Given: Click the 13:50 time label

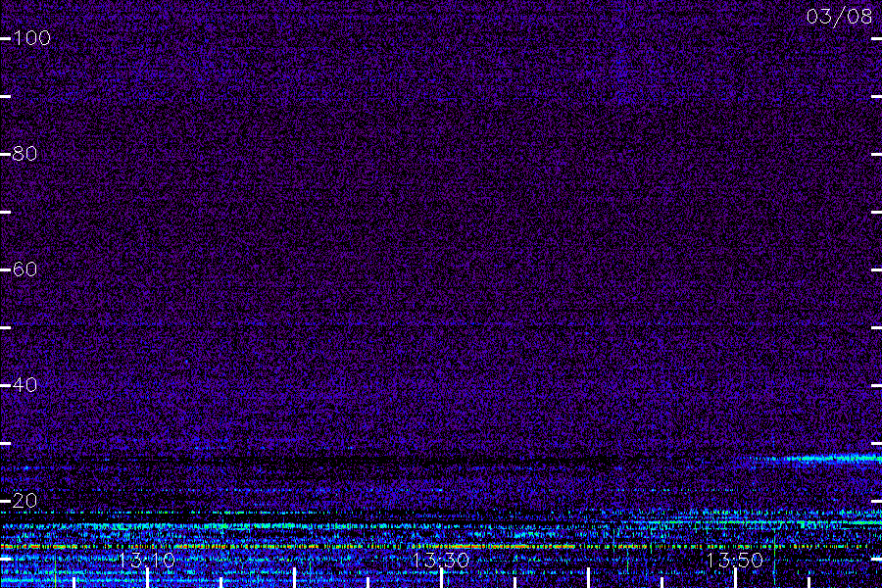Looking at the screenshot, I should pos(734,560).
